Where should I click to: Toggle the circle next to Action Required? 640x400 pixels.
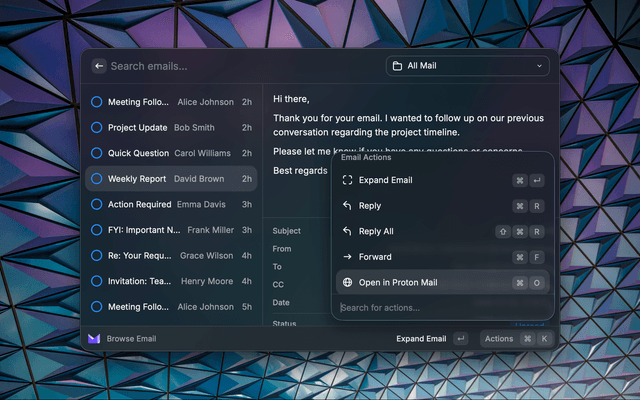coord(97,205)
